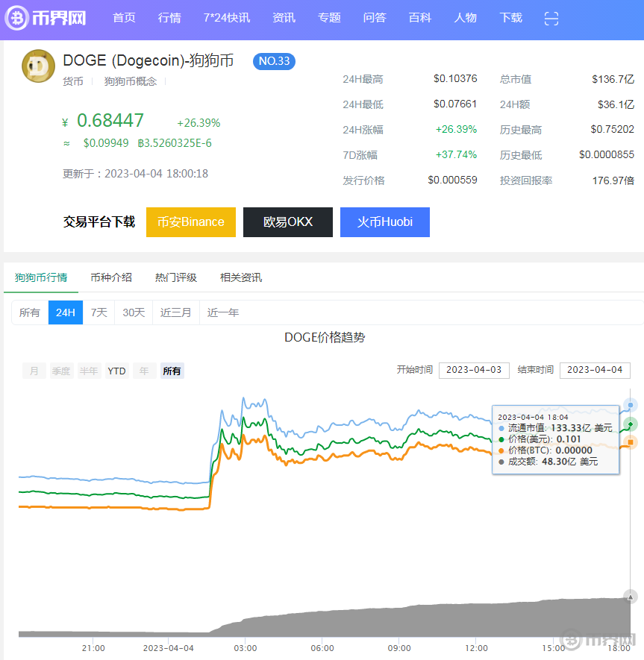644x660 pixels.
Task: Select the 近一年 time range
Action: click(x=223, y=312)
